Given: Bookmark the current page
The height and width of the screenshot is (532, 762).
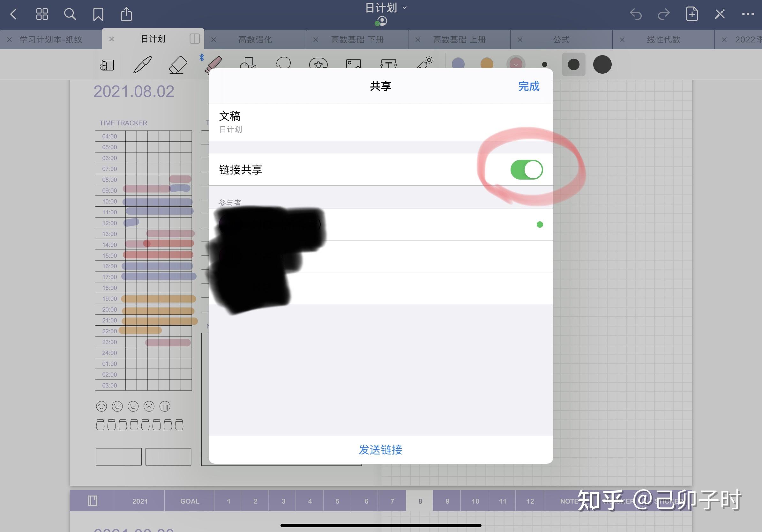Looking at the screenshot, I should pyautogui.click(x=98, y=14).
